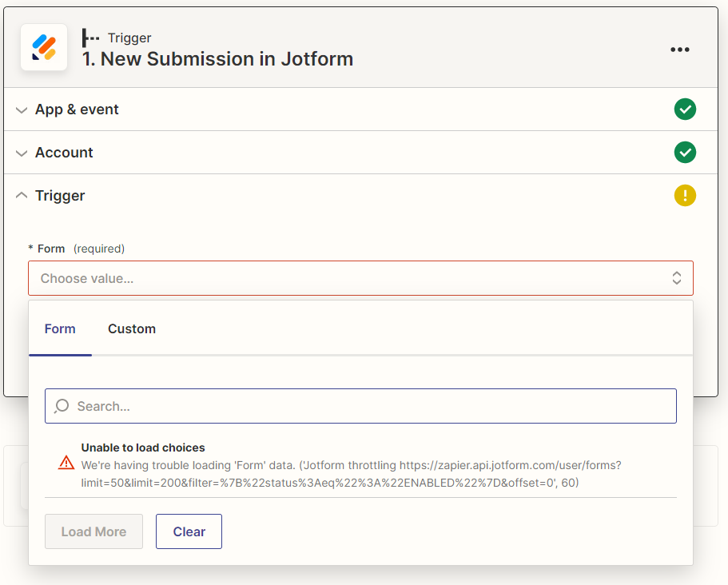Click the yellow warning icon beside Trigger

tap(685, 196)
